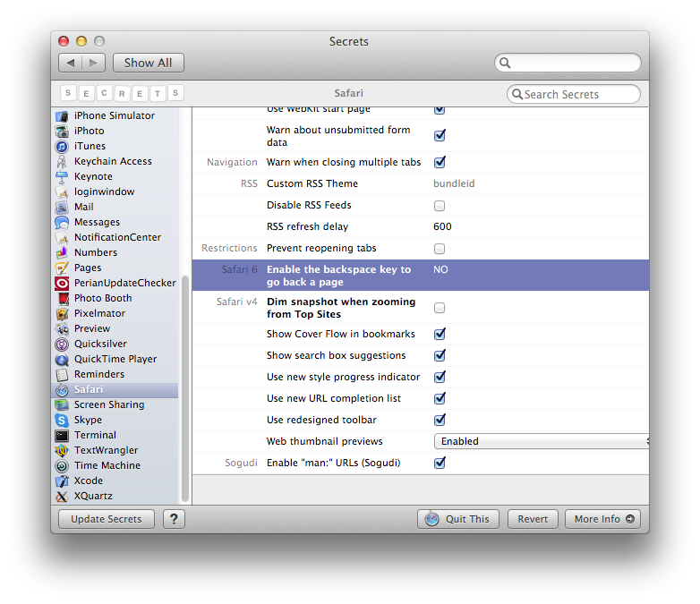Select the TextWrangler icon
Image resolution: width=700 pixels, height=604 pixels.
[62, 450]
